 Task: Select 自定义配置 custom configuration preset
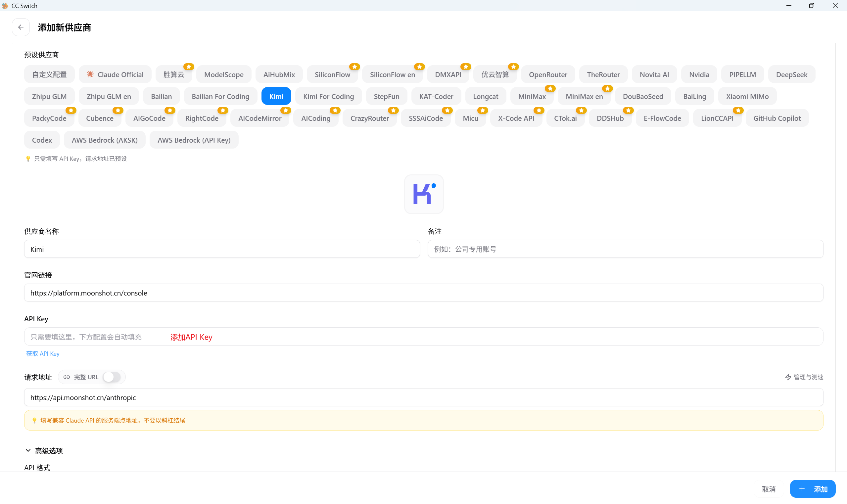coord(49,74)
